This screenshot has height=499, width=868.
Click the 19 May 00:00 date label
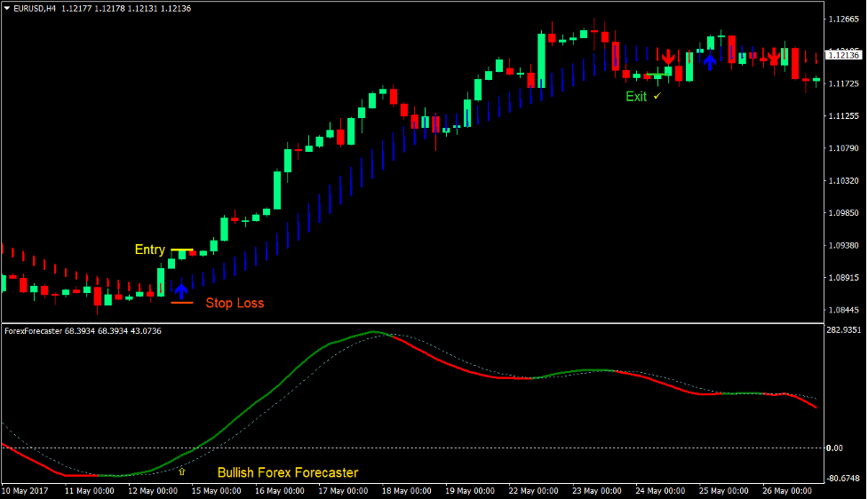pyautogui.click(x=470, y=491)
